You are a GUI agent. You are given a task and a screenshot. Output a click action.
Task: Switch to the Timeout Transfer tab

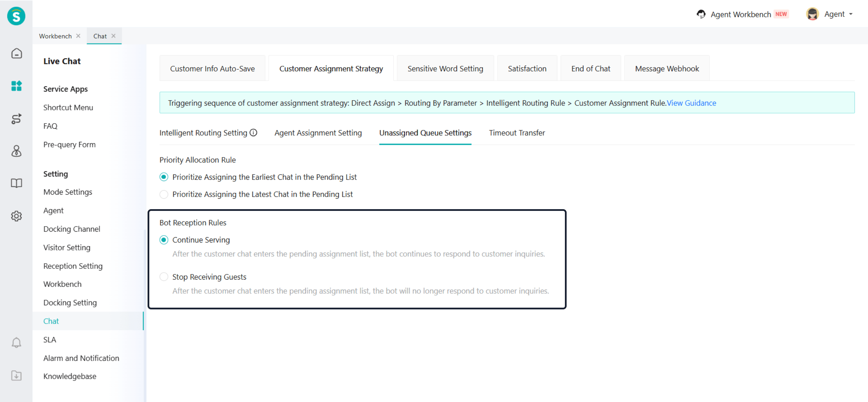pos(517,133)
